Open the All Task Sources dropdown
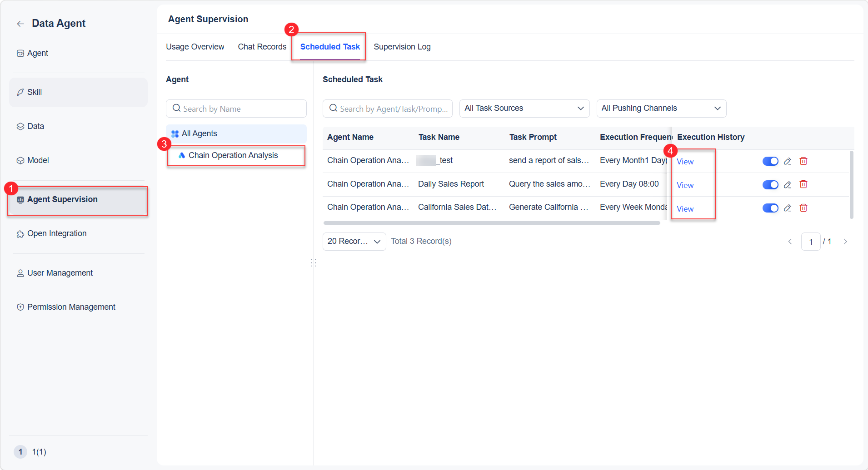868x470 pixels. pos(524,109)
